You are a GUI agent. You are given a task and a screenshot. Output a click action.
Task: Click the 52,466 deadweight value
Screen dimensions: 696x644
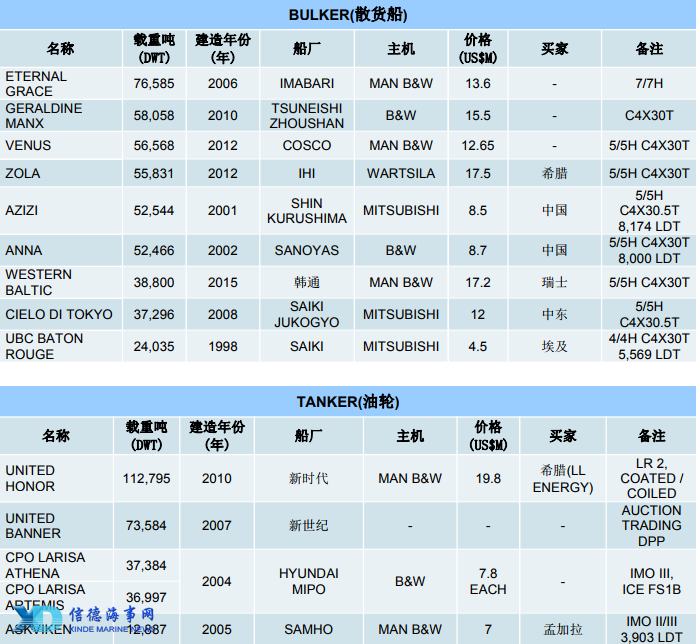[x=154, y=250]
